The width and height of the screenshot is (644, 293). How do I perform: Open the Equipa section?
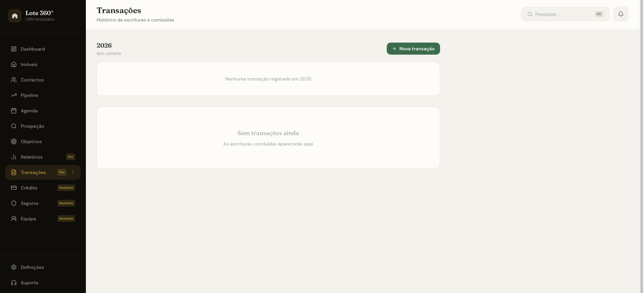pyautogui.click(x=43, y=219)
